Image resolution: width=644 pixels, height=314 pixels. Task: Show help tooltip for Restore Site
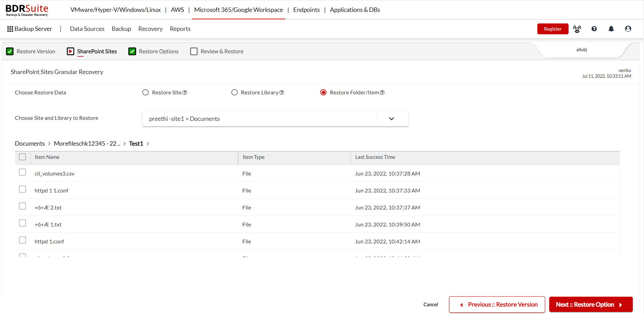pos(185,93)
